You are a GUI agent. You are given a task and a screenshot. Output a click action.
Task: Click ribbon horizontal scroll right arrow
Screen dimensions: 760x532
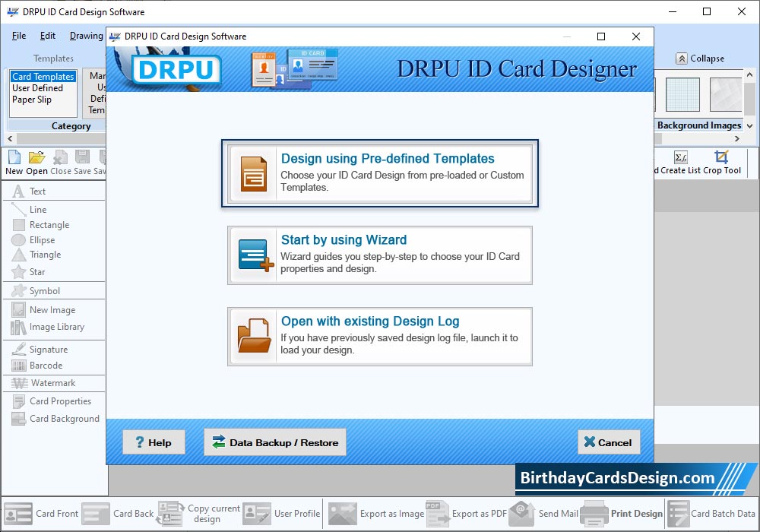(737, 139)
